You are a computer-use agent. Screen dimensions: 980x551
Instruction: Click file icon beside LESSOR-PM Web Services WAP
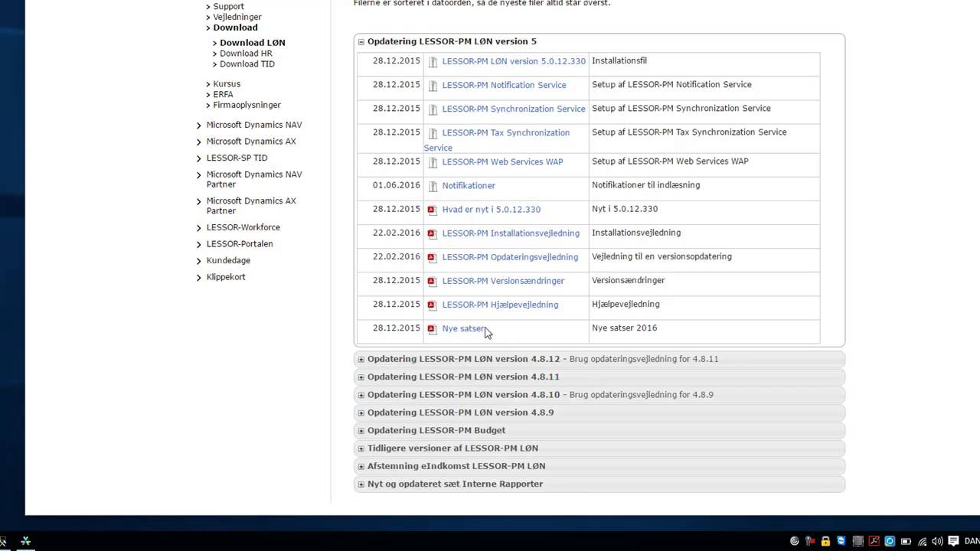click(x=433, y=162)
